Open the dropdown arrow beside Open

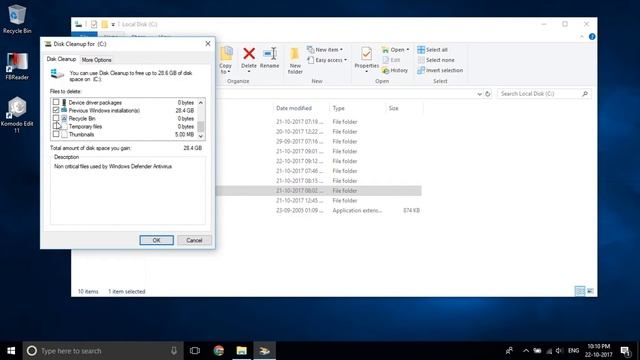407,50
